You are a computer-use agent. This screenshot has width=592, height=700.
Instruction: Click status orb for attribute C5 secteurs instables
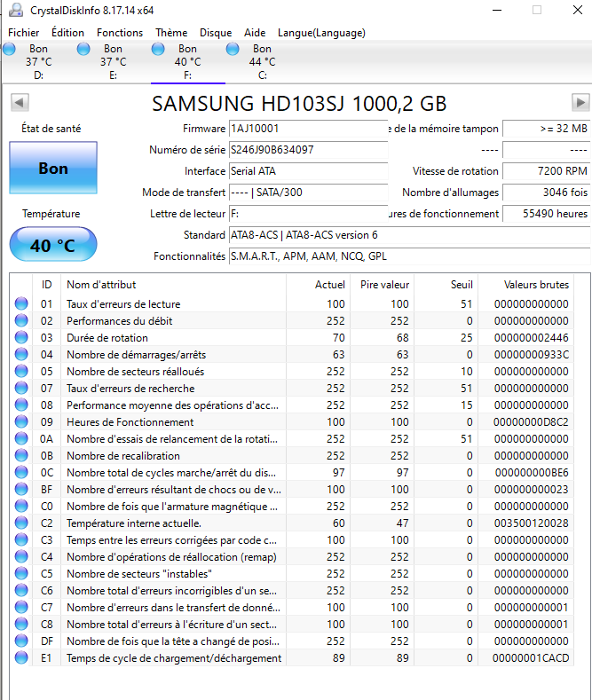[x=21, y=574]
